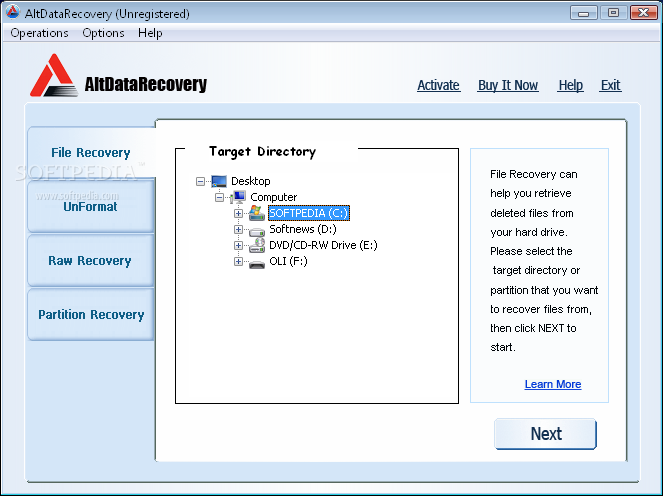Click the red AltDataRecovery logo
The width and height of the screenshot is (663, 496).
(x=54, y=76)
